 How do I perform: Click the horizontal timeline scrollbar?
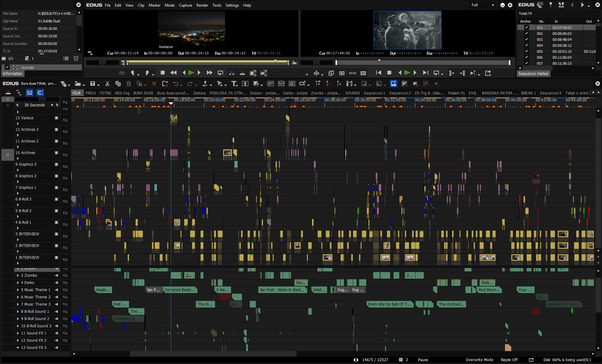pos(213,354)
